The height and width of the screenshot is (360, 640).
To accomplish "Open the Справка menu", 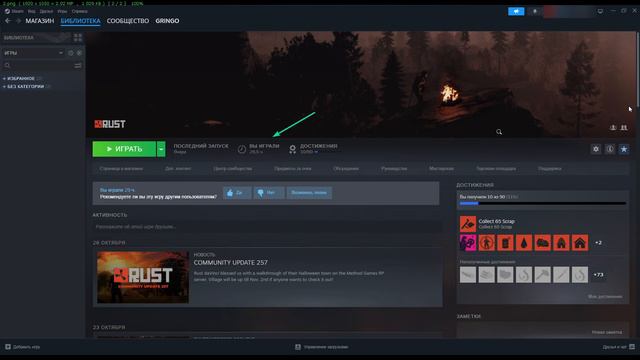I will (x=79, y=11).
